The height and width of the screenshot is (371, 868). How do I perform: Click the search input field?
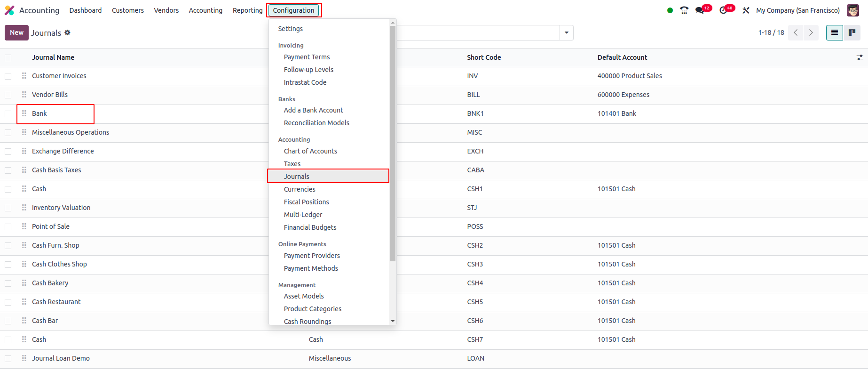point(477,32)
